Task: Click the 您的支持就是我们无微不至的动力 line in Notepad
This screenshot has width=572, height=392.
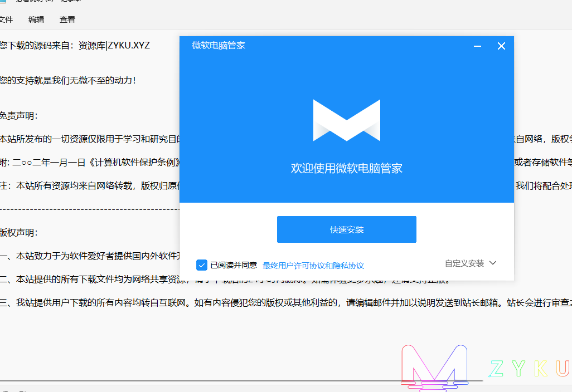Action: click(x=68, y=81)
